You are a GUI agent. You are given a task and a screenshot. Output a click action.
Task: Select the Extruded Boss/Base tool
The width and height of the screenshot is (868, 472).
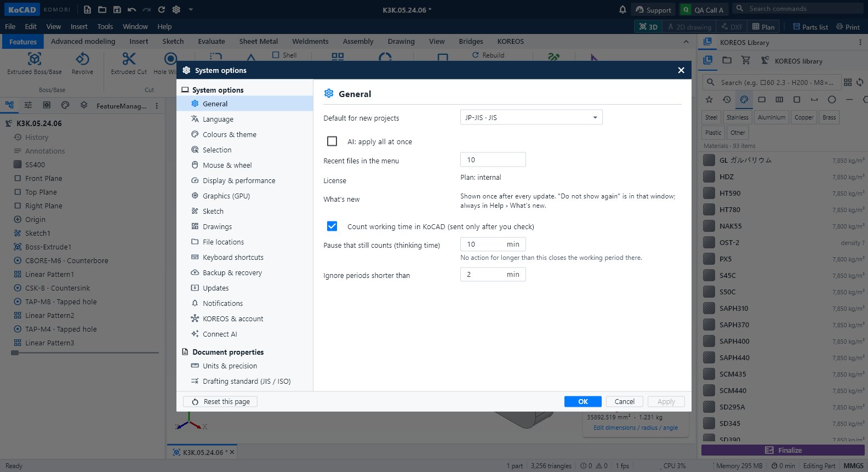click(35, 64)
